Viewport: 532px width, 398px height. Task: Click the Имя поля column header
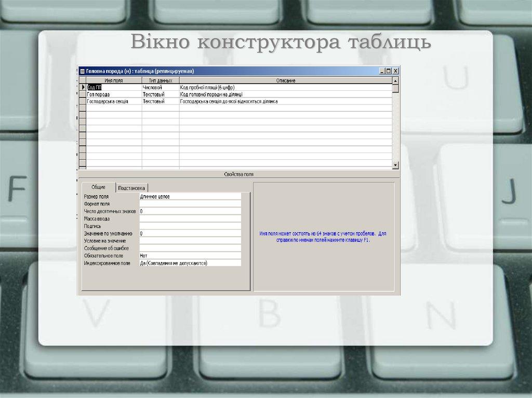(114, 80)
